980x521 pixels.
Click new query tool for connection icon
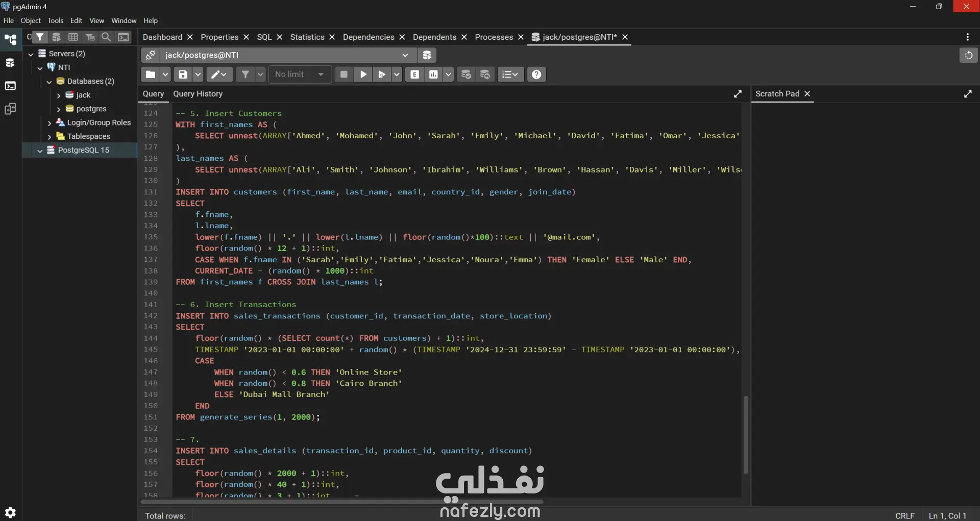[x=427, y=55]
